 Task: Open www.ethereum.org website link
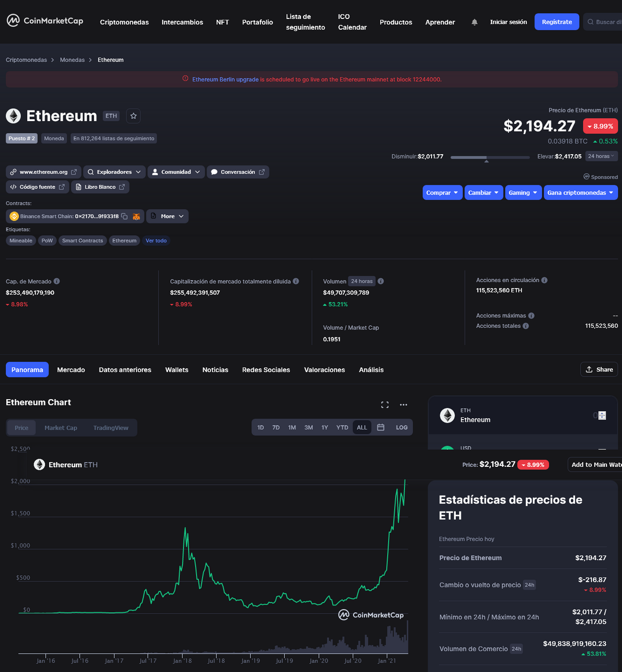[43, 172]
